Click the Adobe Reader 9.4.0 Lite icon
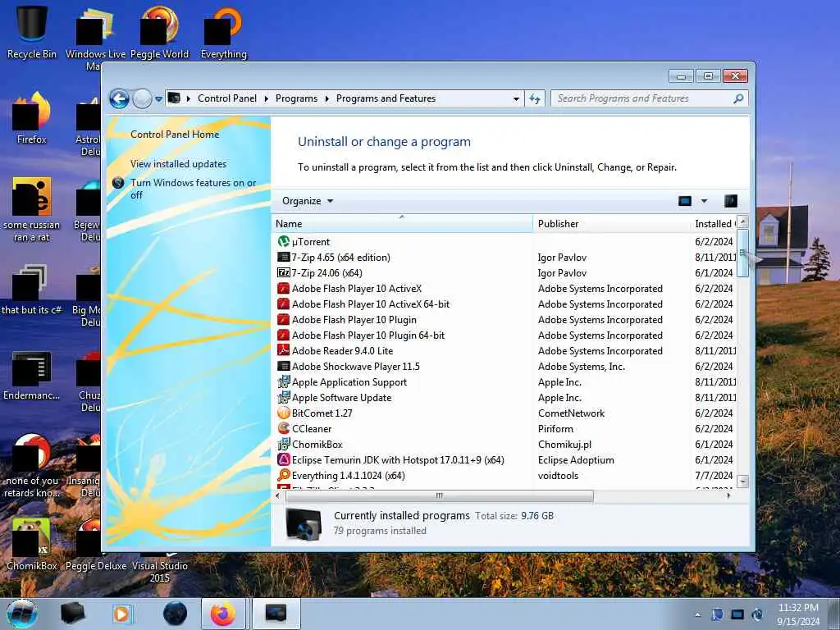The height and width of the screenshot is (630, 840). (x=283, y=350)
